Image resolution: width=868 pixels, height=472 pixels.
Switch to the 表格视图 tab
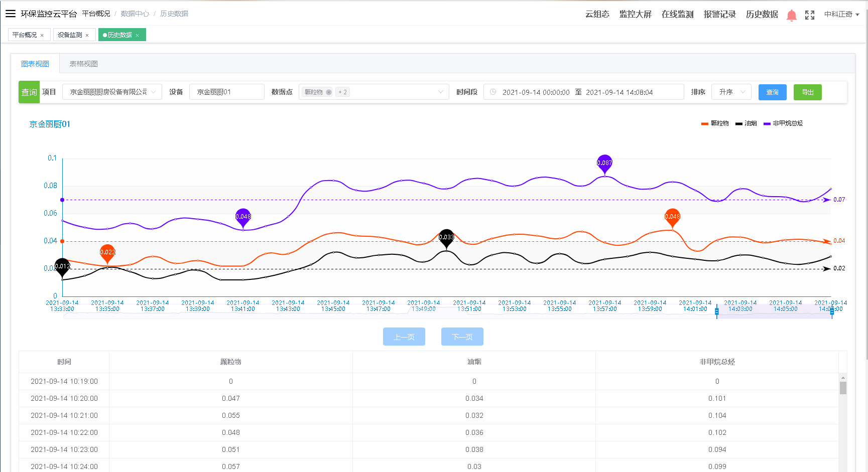click(83, 64)
